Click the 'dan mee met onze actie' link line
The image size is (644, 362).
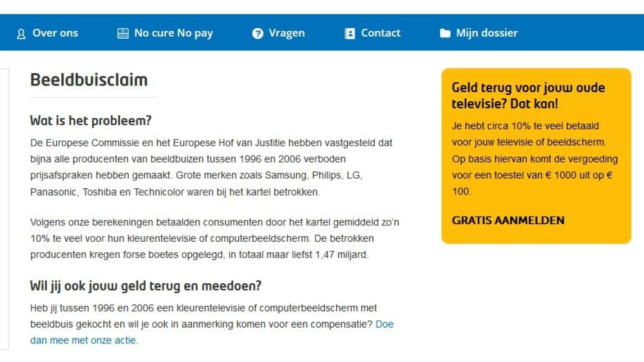(84, 340)
